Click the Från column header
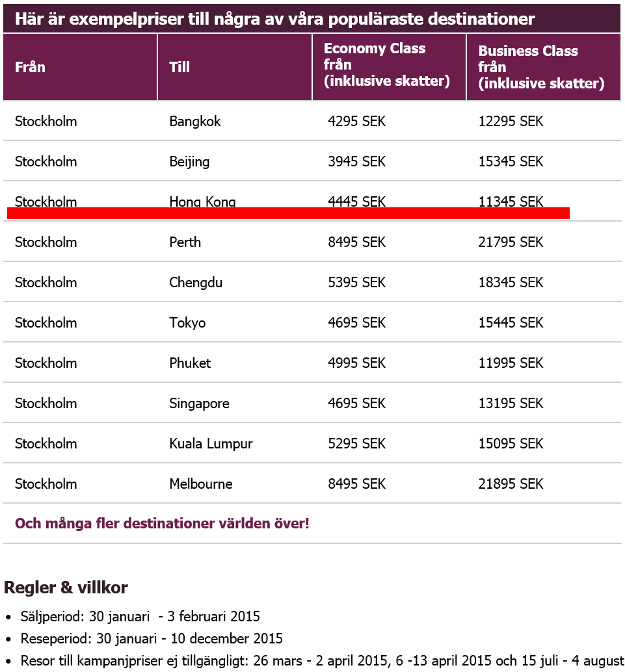The width and height of the screenshot is (625, 672). pyautogui.click(x=30, y=67)
